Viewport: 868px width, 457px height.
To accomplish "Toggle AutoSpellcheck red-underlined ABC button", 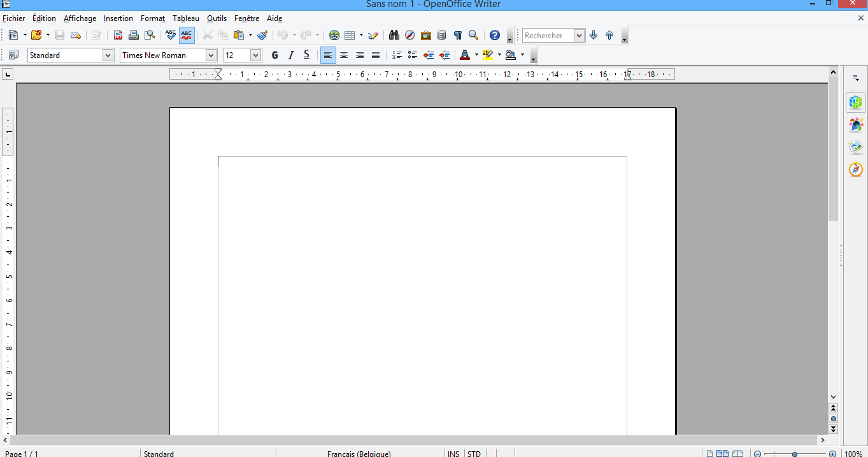I will (187, 35).
